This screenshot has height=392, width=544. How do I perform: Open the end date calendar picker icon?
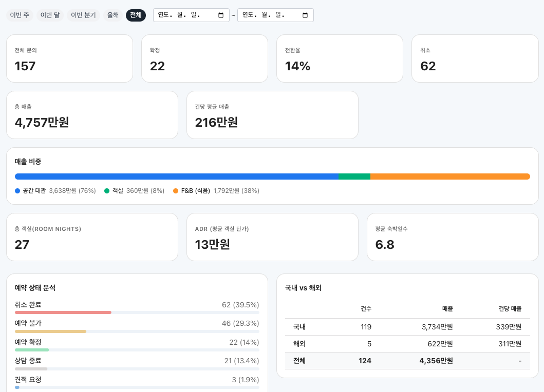pos(305,15)
